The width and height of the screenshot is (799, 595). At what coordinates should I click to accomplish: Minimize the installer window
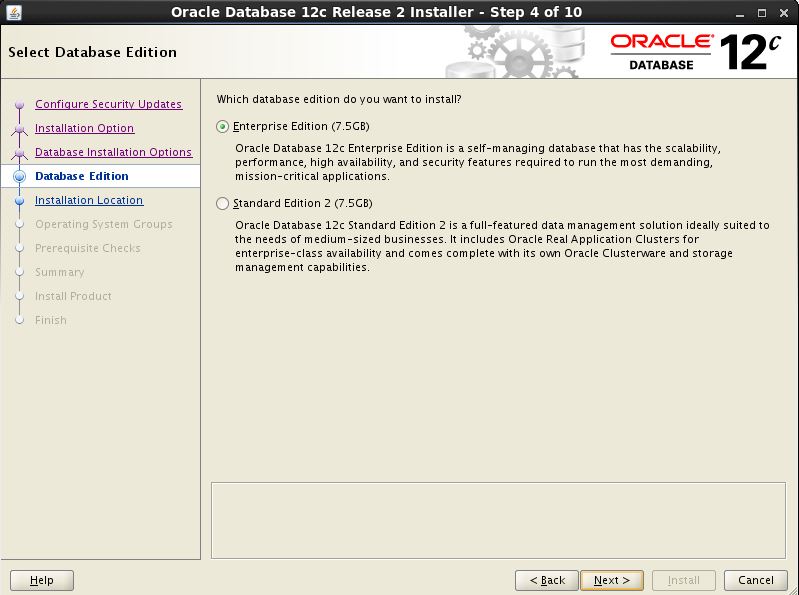pyautogui.click(x=740, y=13)
